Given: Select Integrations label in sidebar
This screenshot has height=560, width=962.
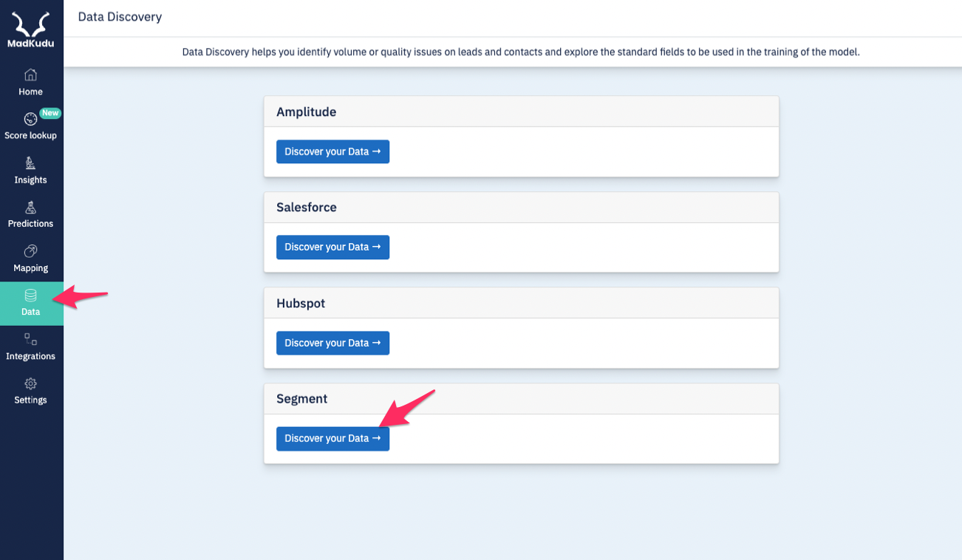Looking at the screenshot, I should [x=30, y=356].
